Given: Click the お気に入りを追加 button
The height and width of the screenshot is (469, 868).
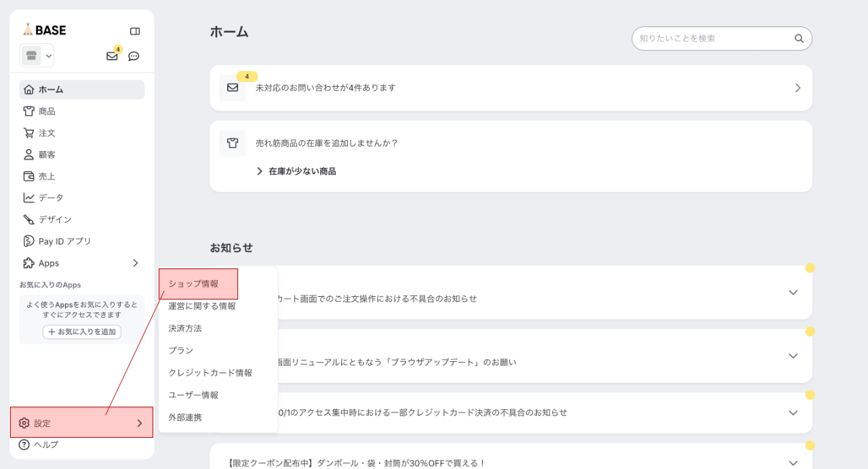Looking at the screenshot, I should [x=82, y=332].
